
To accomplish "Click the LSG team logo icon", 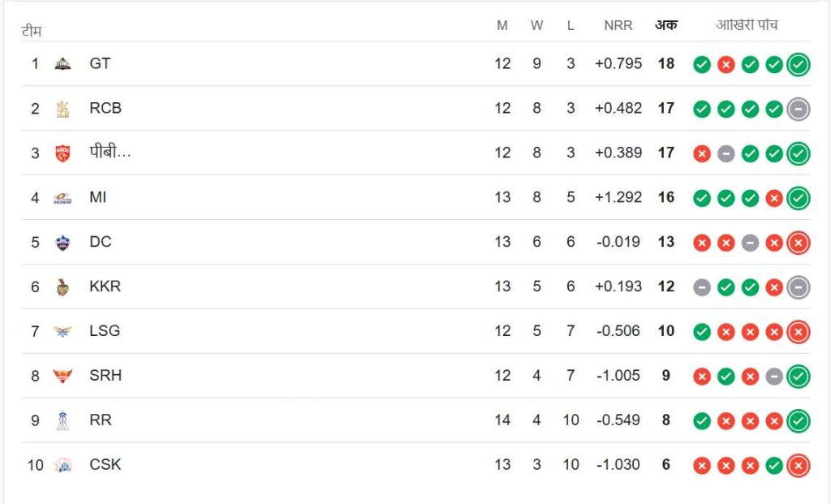I will point(62,332).
